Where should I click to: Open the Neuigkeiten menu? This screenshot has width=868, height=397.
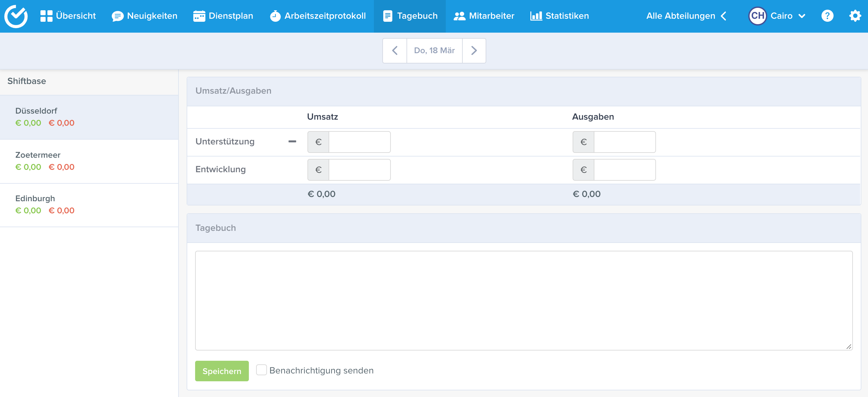click(145, 16)
